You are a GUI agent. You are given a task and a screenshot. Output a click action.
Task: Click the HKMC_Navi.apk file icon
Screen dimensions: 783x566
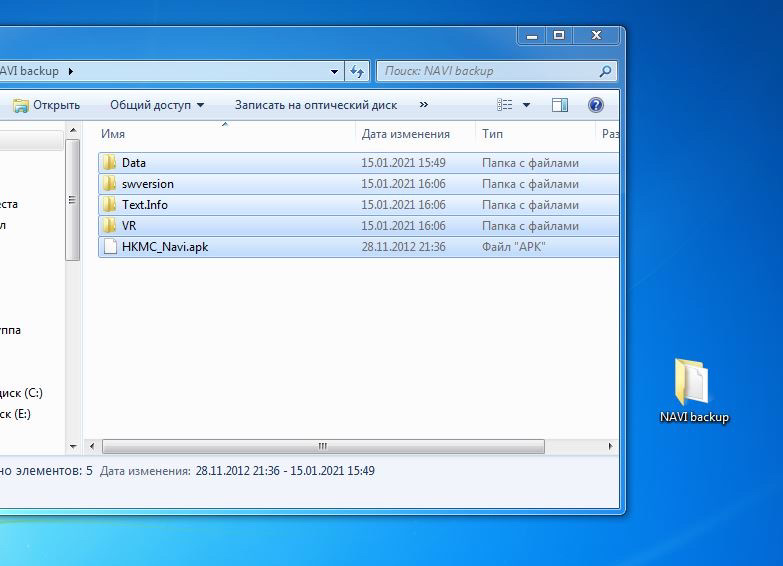[110, 247]
